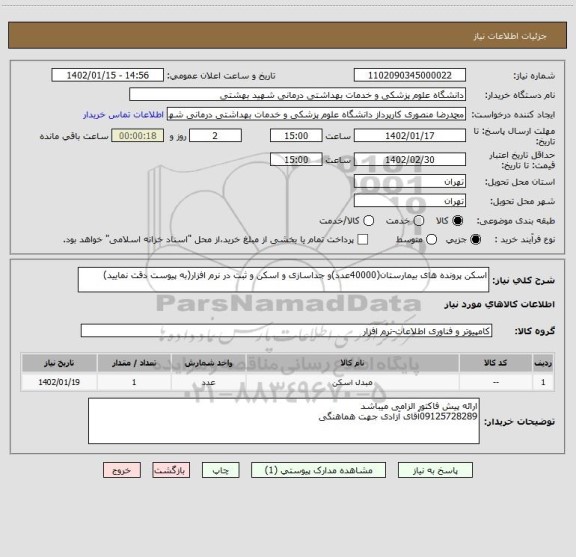Click the need number field 1102090345000022
Viewport: 576px width, 557px height.
(410, 75)
